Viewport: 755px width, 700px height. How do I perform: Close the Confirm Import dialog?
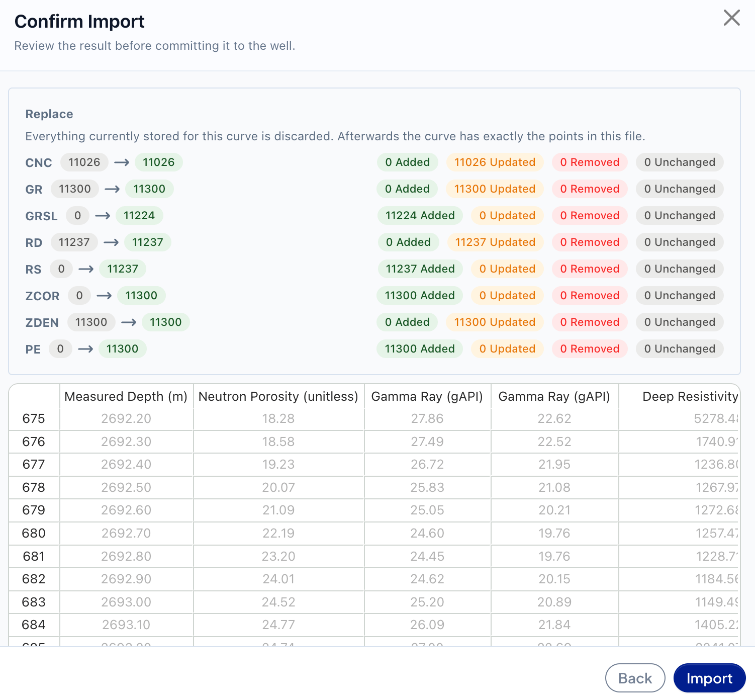coord(731,18)
